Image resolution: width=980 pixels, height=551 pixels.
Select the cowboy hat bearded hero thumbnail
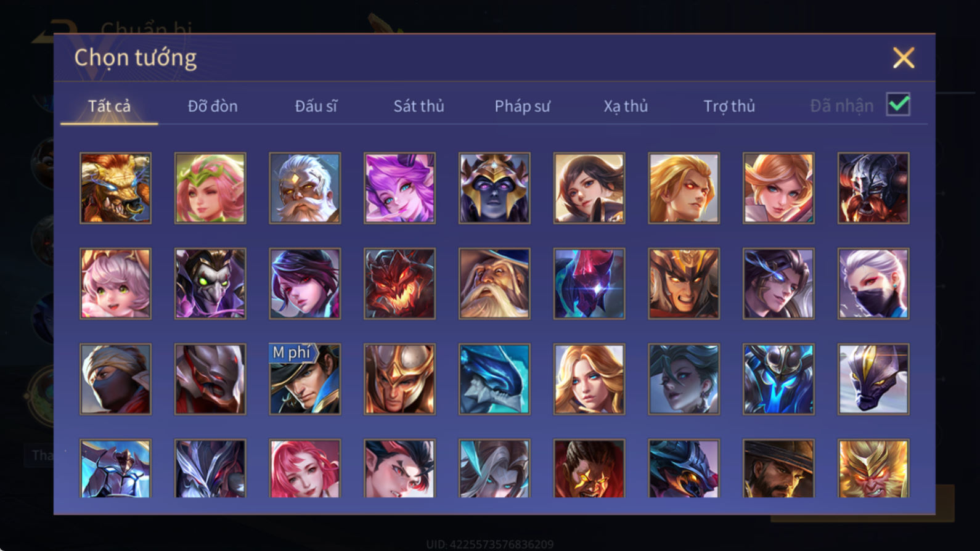(778, 468)
